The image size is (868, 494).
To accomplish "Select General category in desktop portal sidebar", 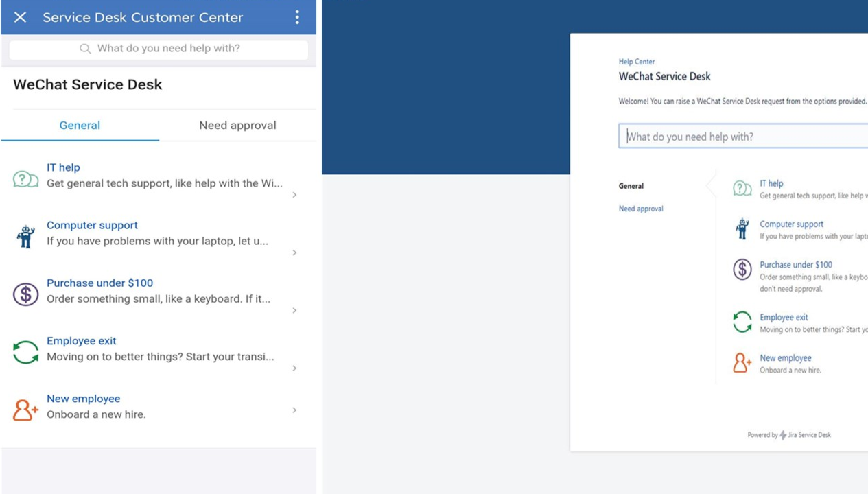I will point(631,186).
